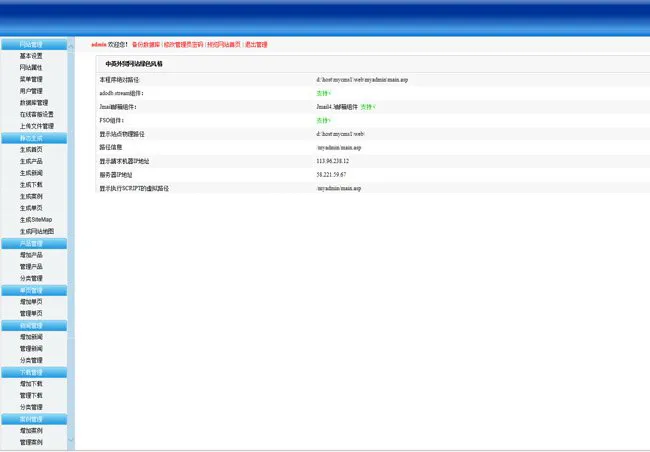Click sidebar scrollbar down arrow
650x452 pixels.
click(71, 440)
